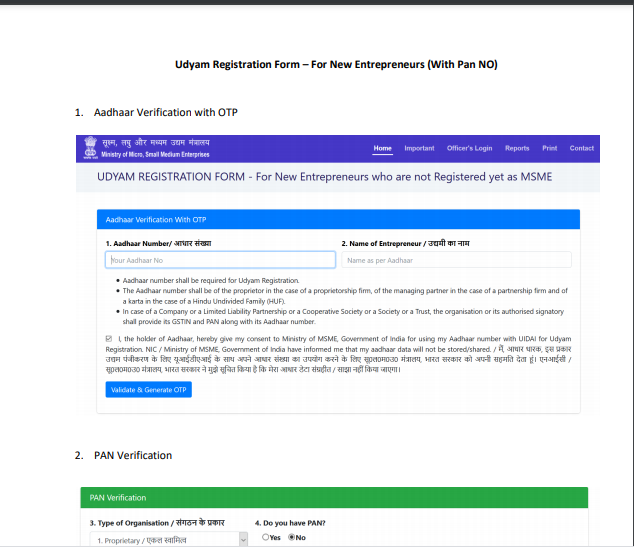Screen dimensions: 634x547
Task: Open the Important nav menu
Action: point(419,148)
